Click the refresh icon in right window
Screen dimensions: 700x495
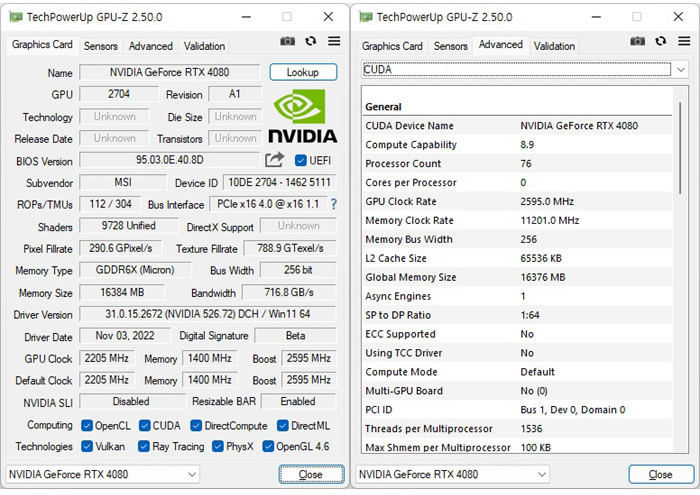tap(661, 42)
